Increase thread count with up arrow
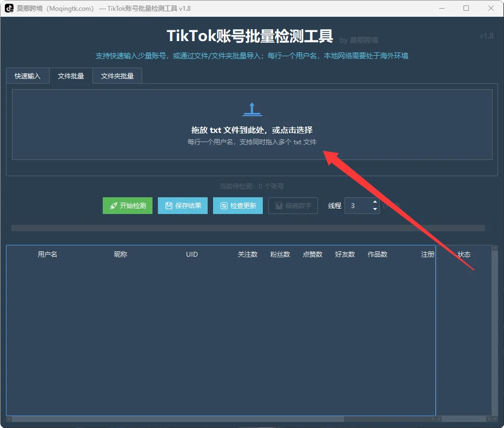 pyautogui.click(x=375, y=202)
